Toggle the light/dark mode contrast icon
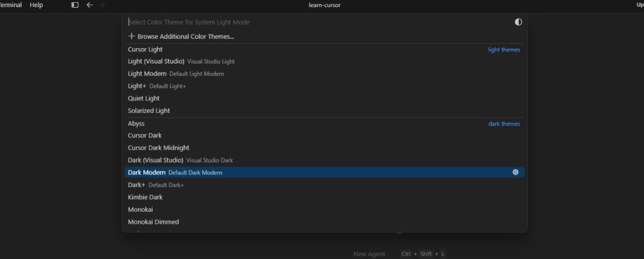 (518, 22)
